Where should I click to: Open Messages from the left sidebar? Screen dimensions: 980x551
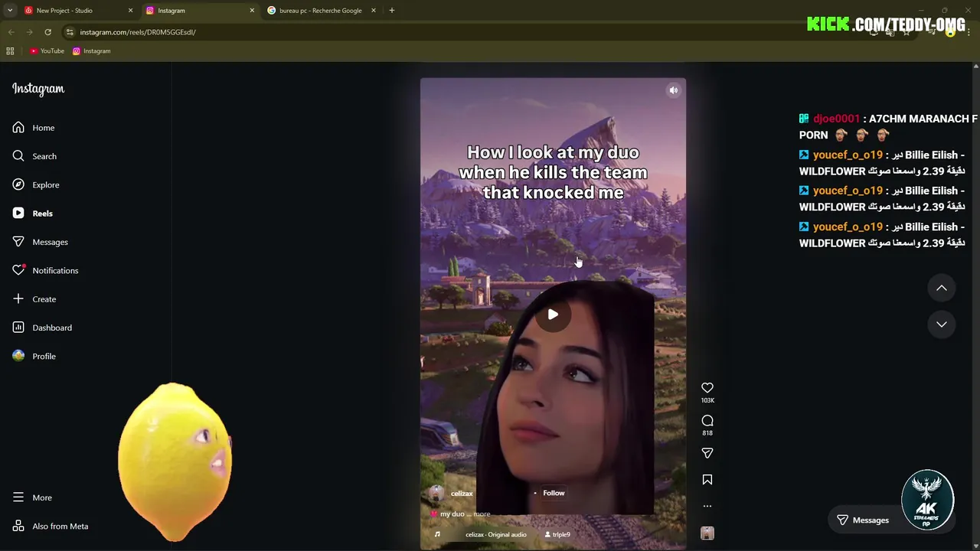pyautogui.click(x=41, y=242)
